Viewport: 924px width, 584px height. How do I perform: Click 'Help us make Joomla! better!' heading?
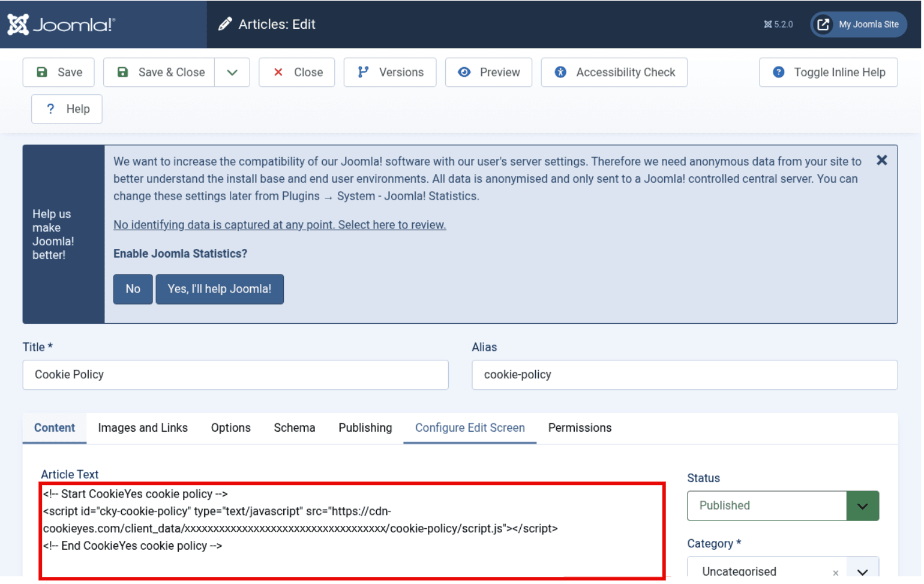(53, 234)
